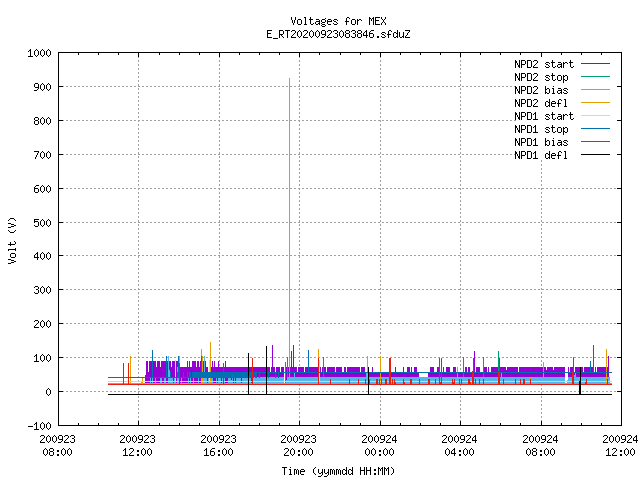Image resolution: width=640 pixels, height=480 pixels.
Task: Click the y-axis tick value 1000
Action: point(39,53)
